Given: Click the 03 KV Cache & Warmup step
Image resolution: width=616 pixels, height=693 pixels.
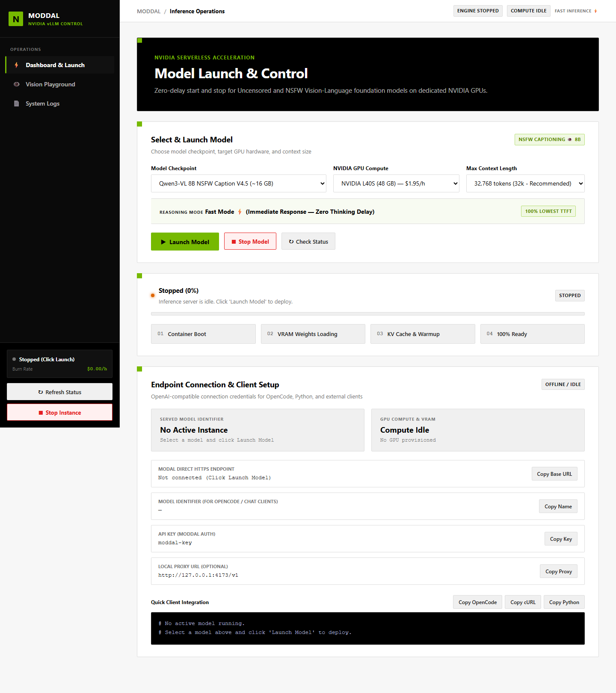Looking at the screenshot, I should pos(423,334).
